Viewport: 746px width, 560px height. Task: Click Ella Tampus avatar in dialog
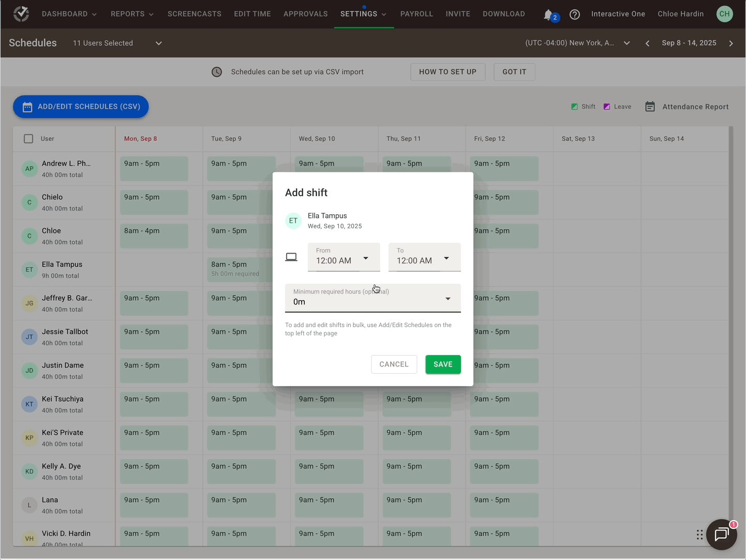tap(293, 220)
